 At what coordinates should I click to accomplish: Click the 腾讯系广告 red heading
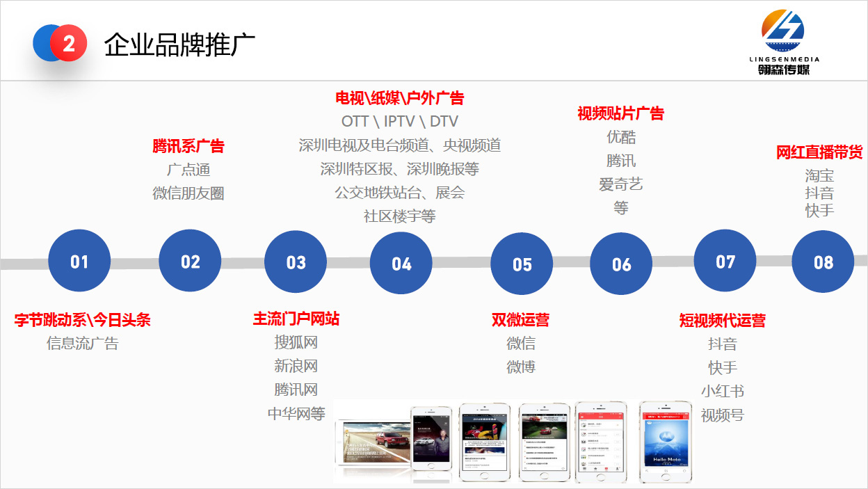[x=188, y=146]
